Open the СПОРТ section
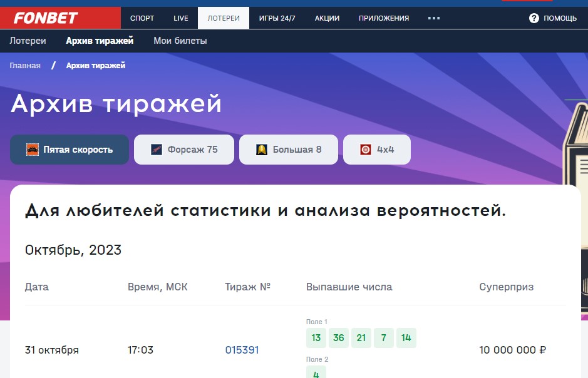The width and height of the screenshot is (588, 378). [142, 18]
